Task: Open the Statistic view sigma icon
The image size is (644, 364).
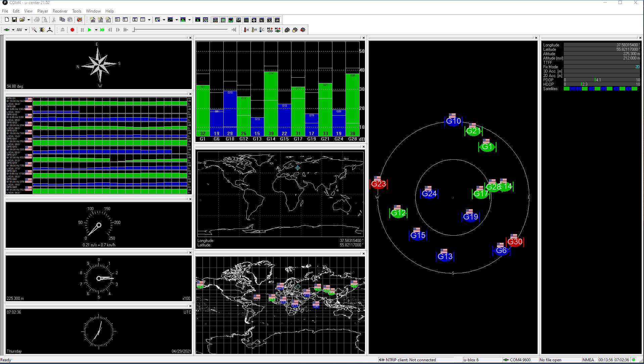Action: [135, 20]
